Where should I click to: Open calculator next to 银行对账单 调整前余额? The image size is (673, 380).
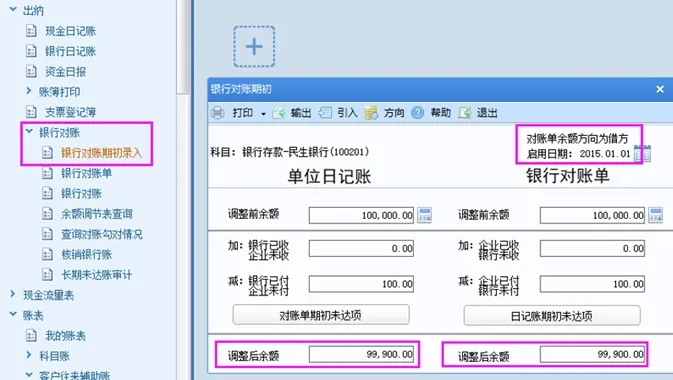click(655, 215)
